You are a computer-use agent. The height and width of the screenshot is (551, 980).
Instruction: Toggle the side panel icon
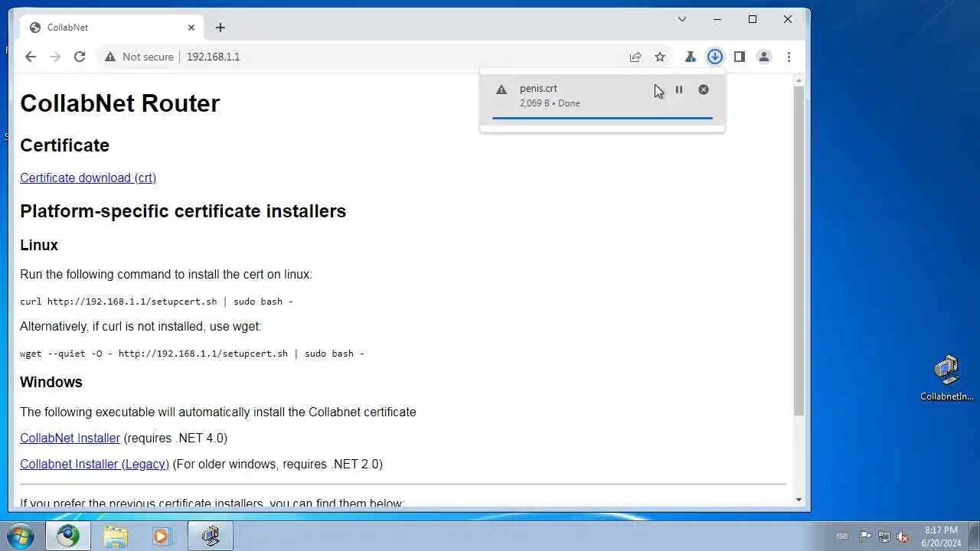click(x=739, y=57)
